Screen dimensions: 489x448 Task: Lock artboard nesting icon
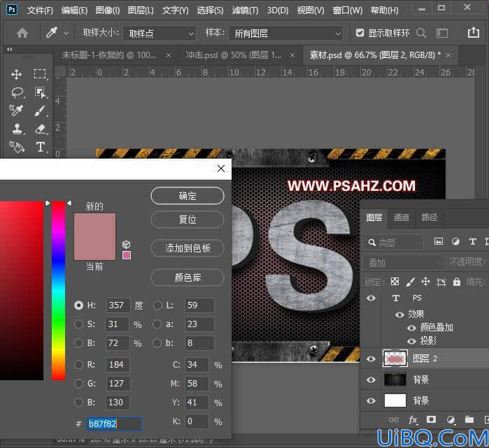[x=441, y=282]
